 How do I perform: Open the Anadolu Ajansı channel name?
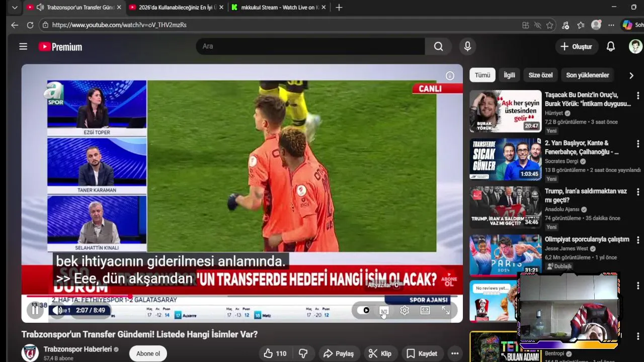pos(562,210)
